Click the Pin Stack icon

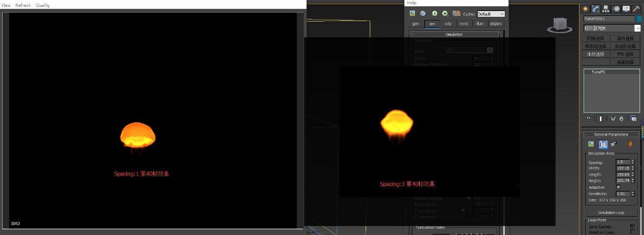pyautogui.click(x=588, y=118)
